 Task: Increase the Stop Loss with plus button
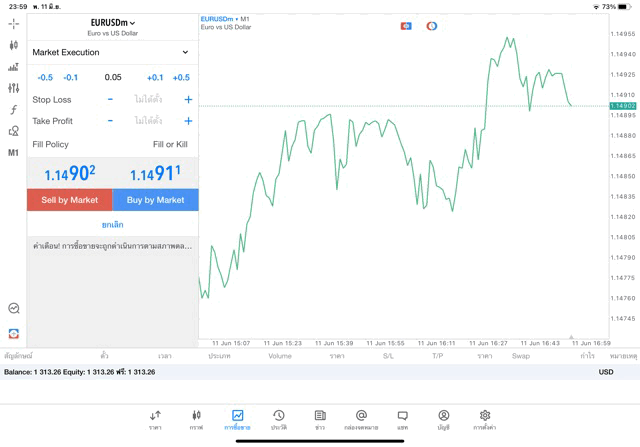pyautogui.click(x=188, y=100)
